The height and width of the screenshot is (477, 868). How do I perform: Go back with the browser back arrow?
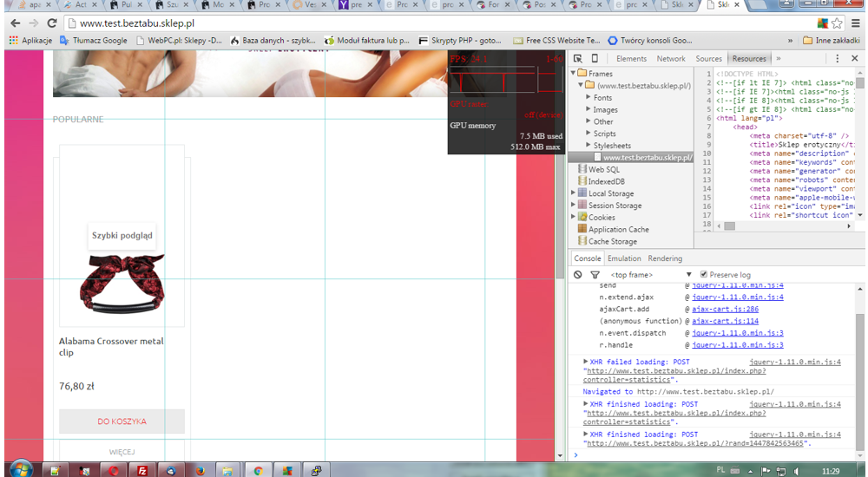pyautogui.click(x=16, y=23)
